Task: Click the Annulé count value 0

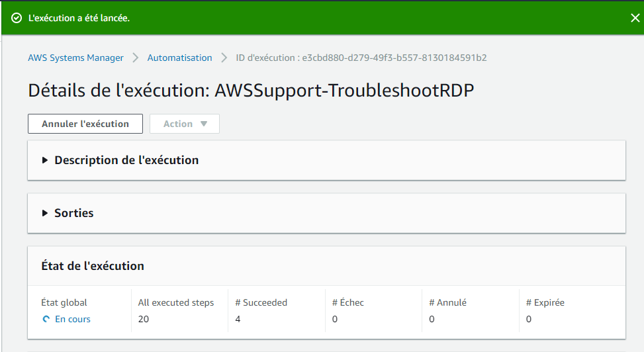Action: (432, 319)
